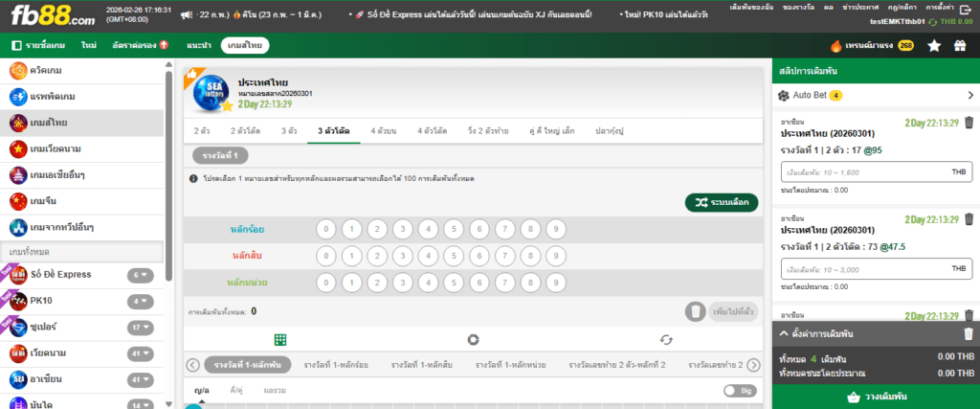This screenshot has height=409, width=980.
Task: Toggle the Big switch
Action: click(740, 391)
